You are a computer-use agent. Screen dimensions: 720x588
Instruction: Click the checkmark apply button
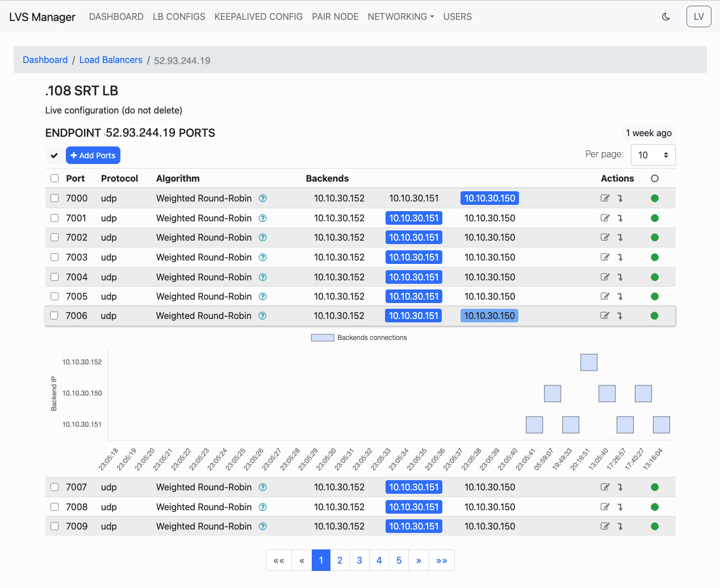pyautogui.click(x=55, y=156)
